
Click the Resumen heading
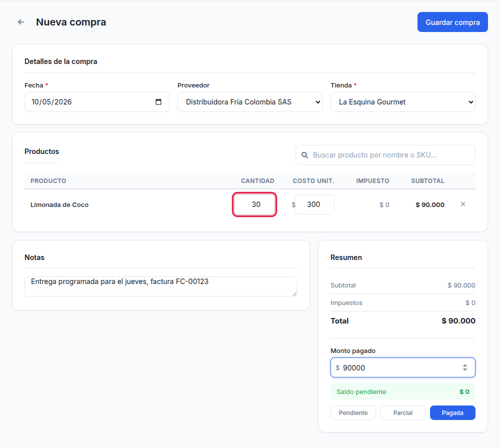346,257
